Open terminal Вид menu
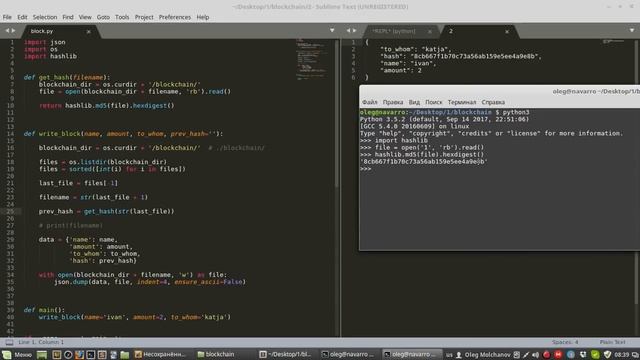This screenshot has height=360, width=640. [x=414, y=102]
